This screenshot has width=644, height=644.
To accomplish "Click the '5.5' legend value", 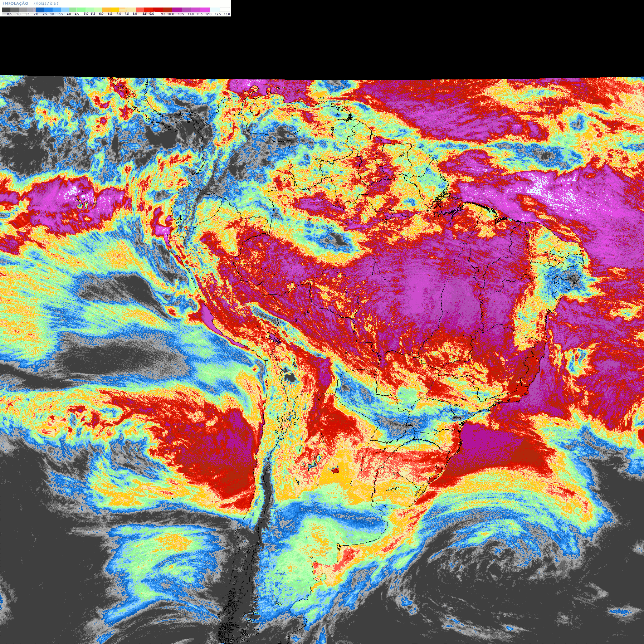I will pyautogui.click(x=93, y=14).
